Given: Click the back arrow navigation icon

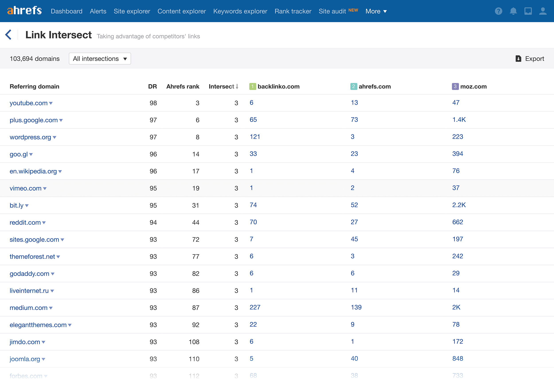Looking at the screenshot, I should point(8,35).
